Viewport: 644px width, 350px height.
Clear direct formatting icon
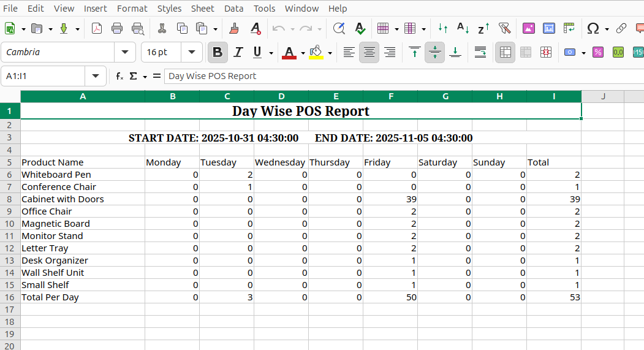[256, 29]
